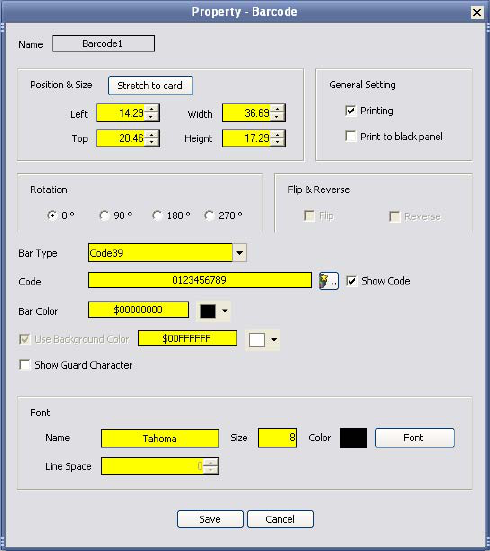The height and width of the screenshot is (551, 490).
Task: Decrease the Height value spinner
Action: [x=278, y=142]
